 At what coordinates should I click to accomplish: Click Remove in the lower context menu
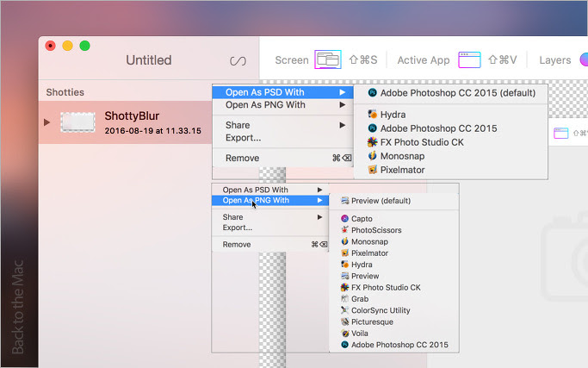click(270, 245)
